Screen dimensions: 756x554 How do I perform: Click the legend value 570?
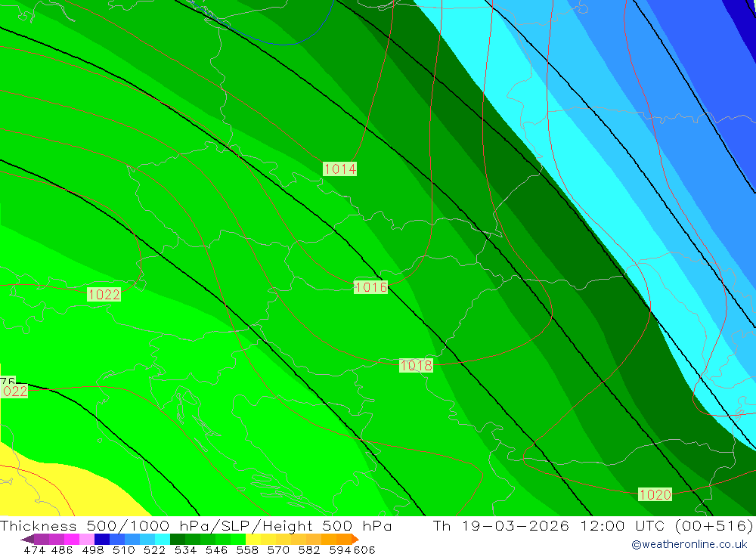point(278,550)
